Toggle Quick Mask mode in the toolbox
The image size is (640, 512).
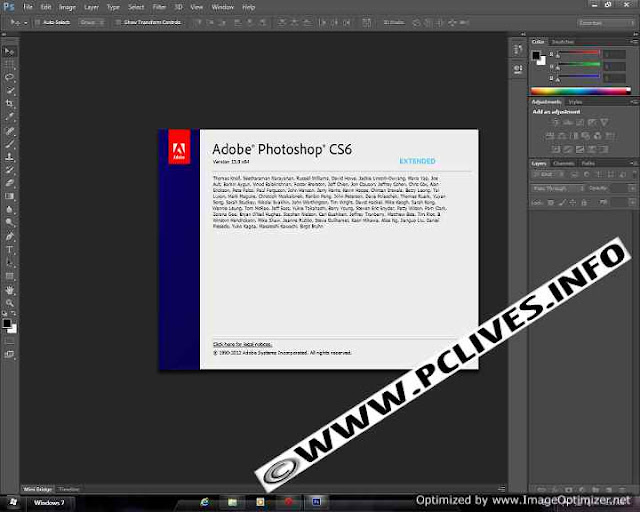tap(9, 341)
